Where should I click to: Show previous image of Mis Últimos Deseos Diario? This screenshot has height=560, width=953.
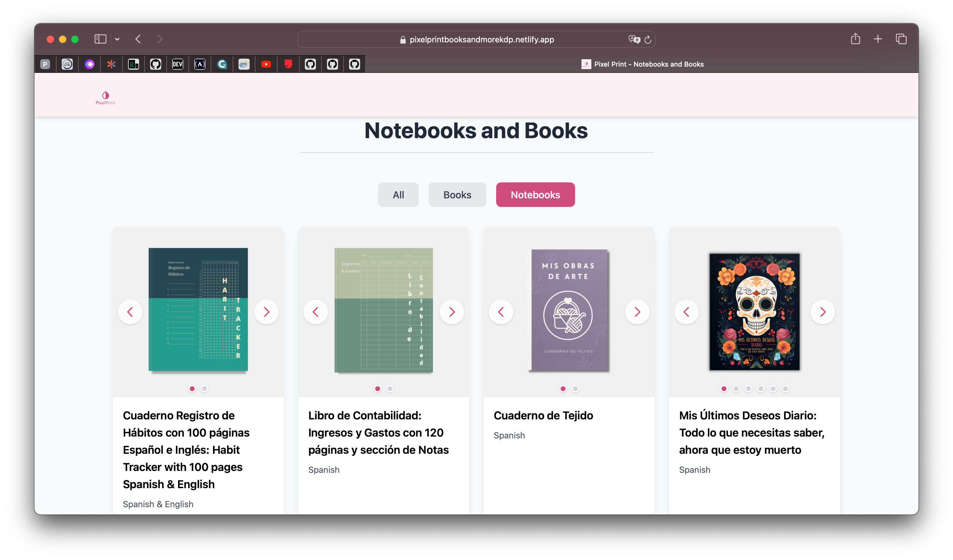687,312
